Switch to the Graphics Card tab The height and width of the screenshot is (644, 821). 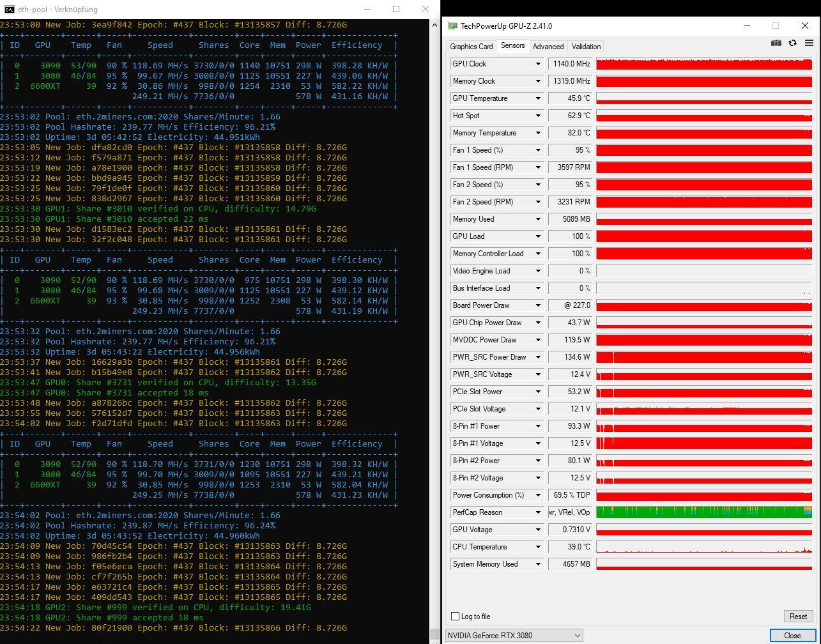pyautogui.click(x=472, y=47)
